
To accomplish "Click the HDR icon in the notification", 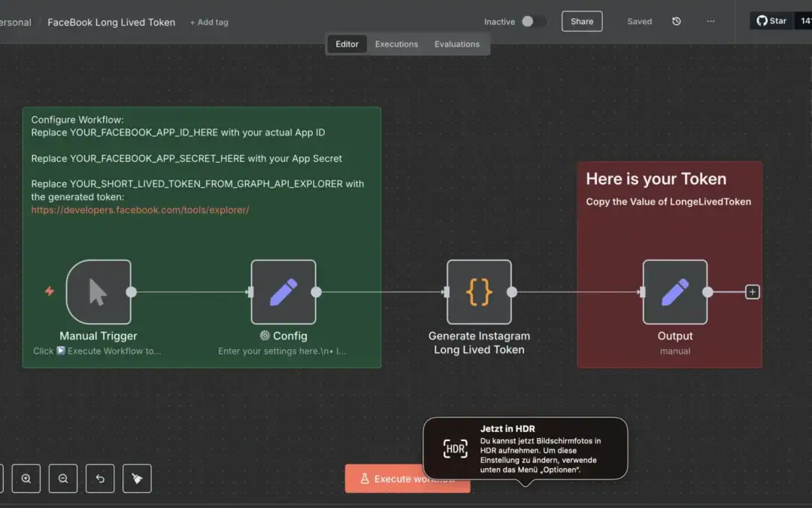I will [x=455, y=449].
